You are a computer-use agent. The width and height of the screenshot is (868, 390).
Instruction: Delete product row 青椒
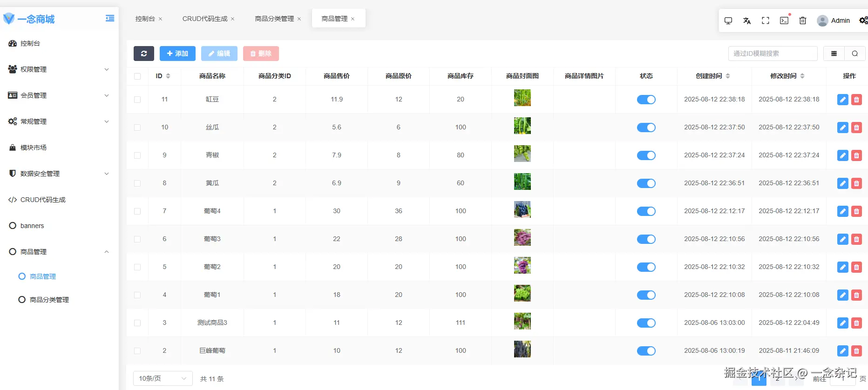pyautogui.click(x=856, y=155)
